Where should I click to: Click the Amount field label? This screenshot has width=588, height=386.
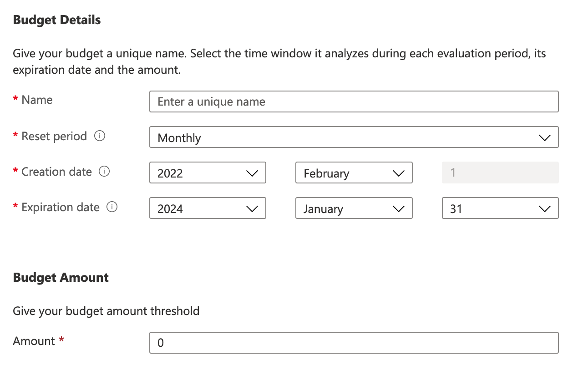[34, 341]
